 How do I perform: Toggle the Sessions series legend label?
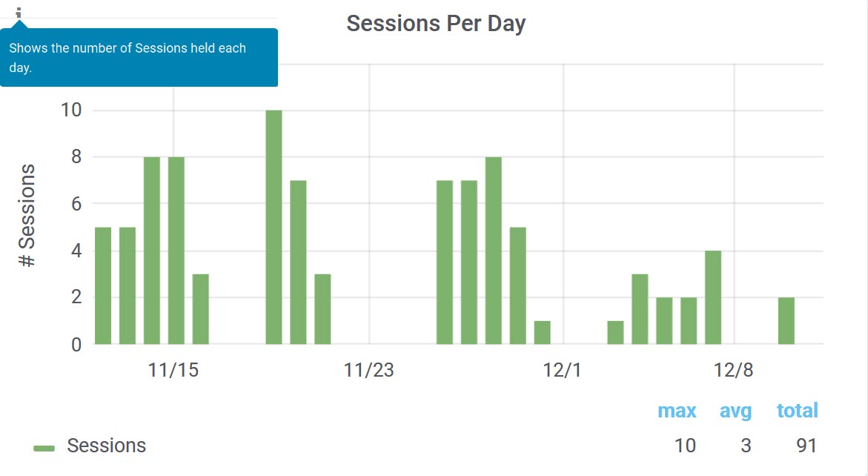(x=106, y=446)
